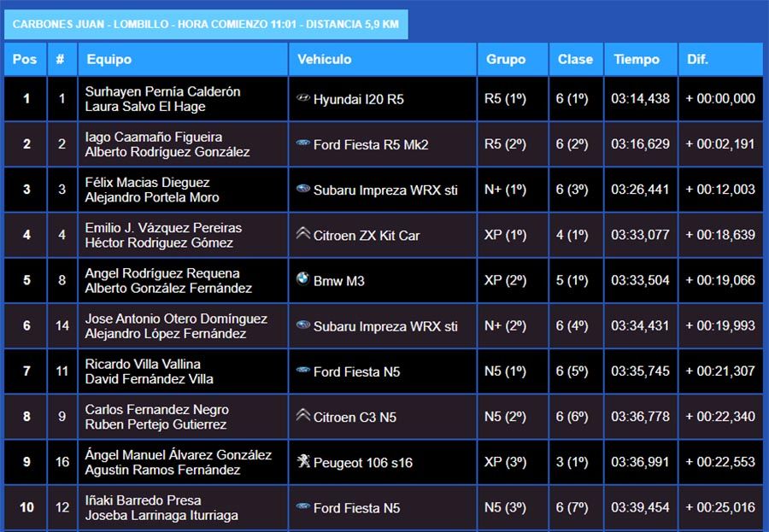Click the BMW logo beside Bmw M3
This screenshot has width=769, height=532.
click(x=302, y=278)
